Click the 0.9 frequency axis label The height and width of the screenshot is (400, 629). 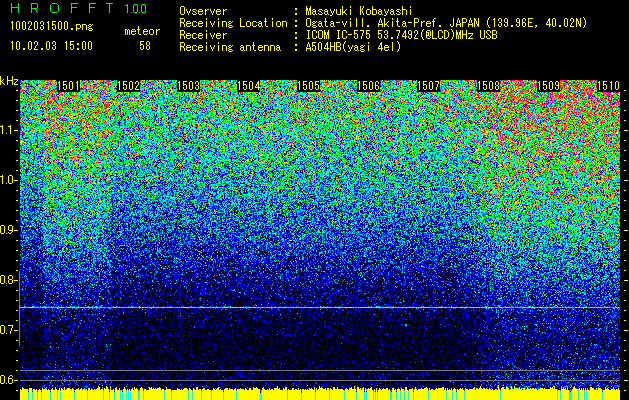[x=8, y=230]
